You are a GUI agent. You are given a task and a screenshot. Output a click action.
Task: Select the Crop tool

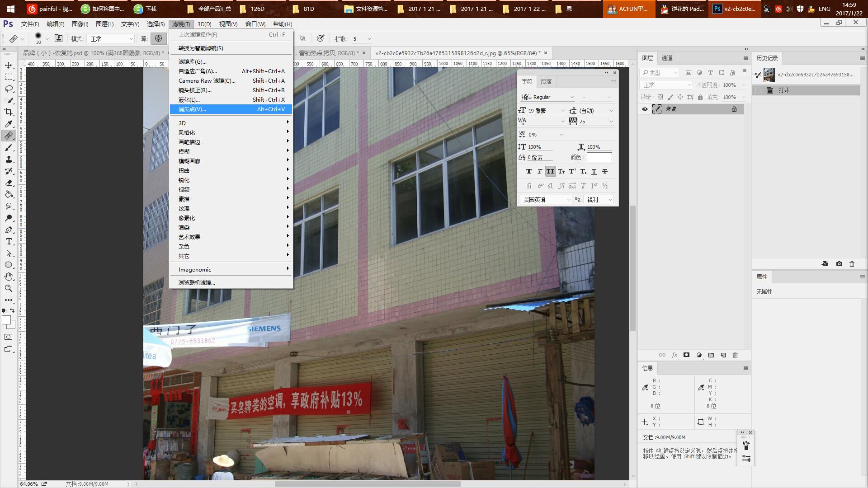[x=9, y=112]
